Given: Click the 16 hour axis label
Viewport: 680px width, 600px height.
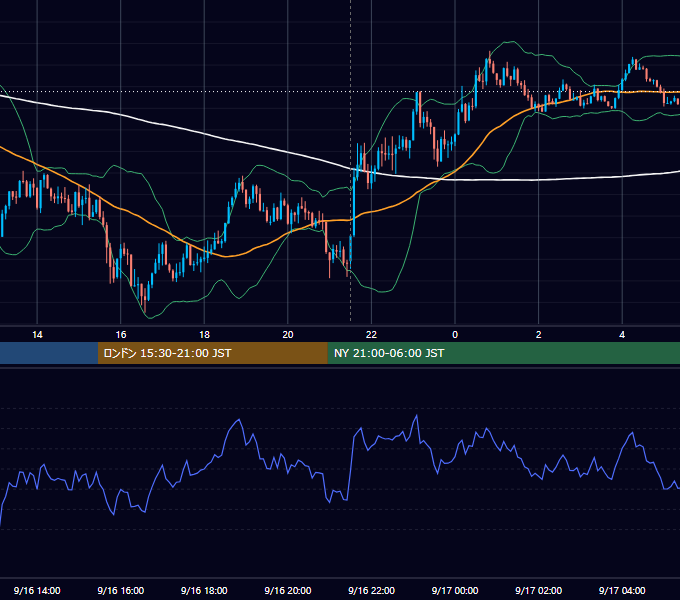Looking at the screenshot, I should click(121, 335).
